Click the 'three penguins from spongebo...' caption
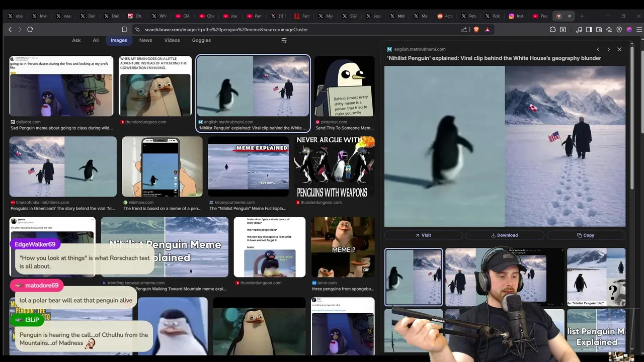644x362 pixels. click(x=343, y=289)
